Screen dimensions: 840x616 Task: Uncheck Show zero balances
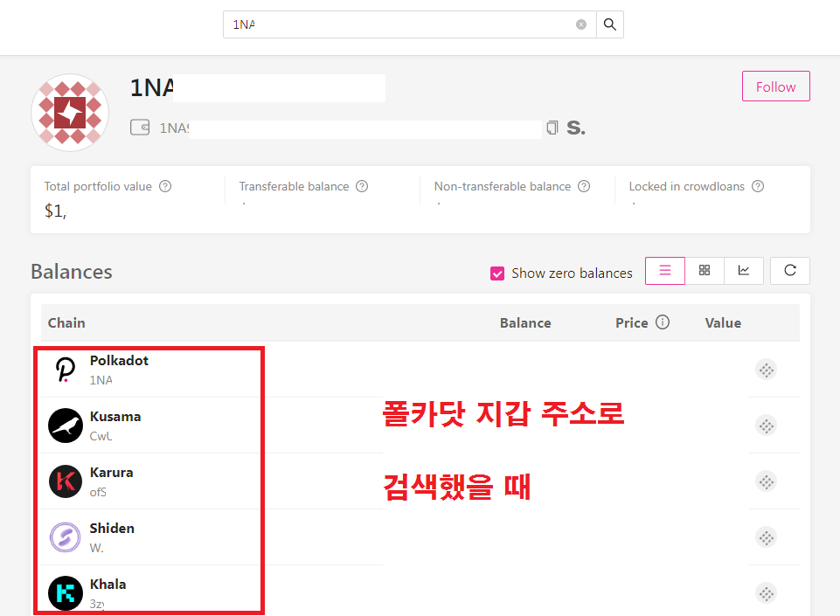coord(497,273)
